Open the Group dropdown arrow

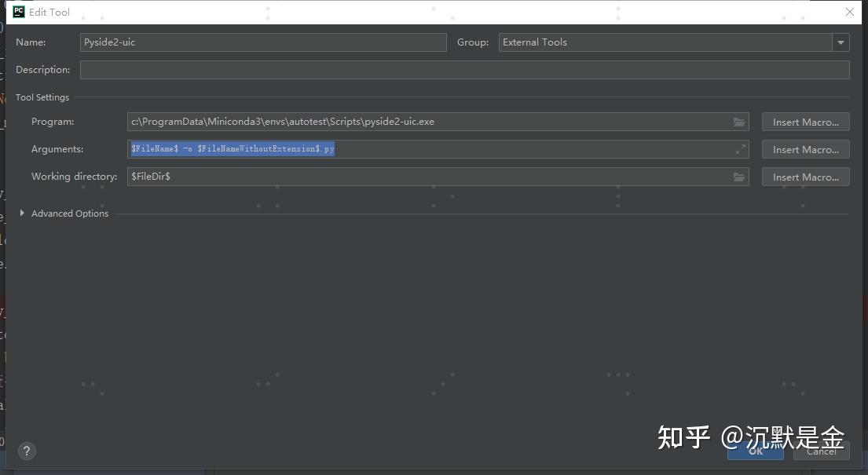coord(841,42)
